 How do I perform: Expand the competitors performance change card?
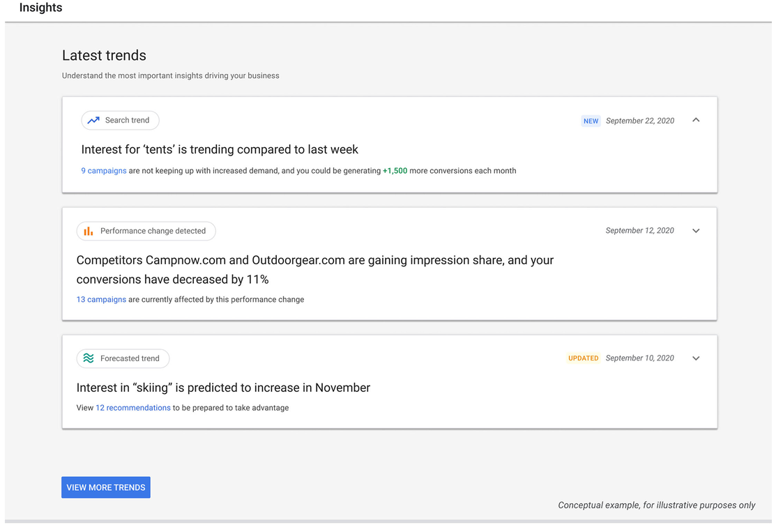(696, 231)
